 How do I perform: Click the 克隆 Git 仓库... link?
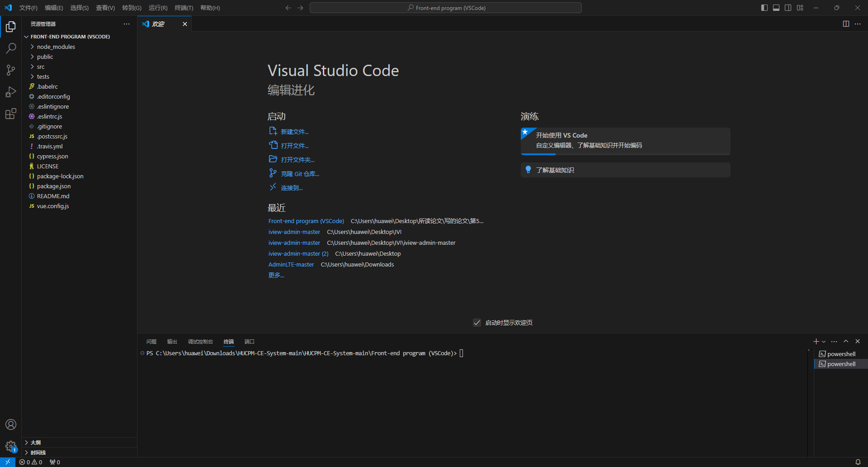point(294,173)
